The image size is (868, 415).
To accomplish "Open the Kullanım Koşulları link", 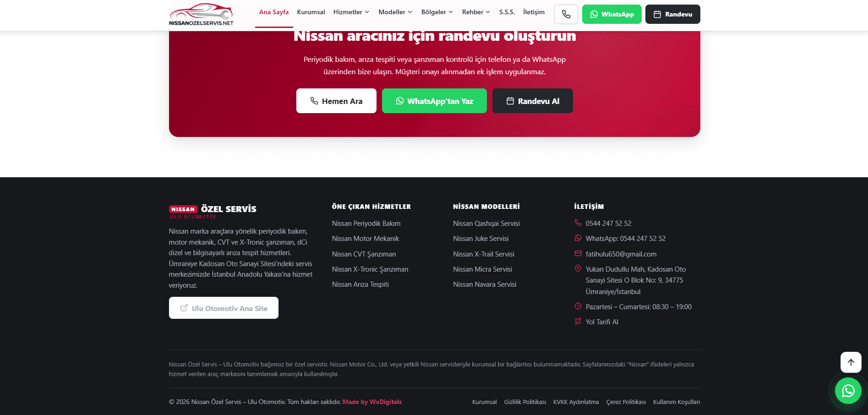I will click(x=677, y=402).
